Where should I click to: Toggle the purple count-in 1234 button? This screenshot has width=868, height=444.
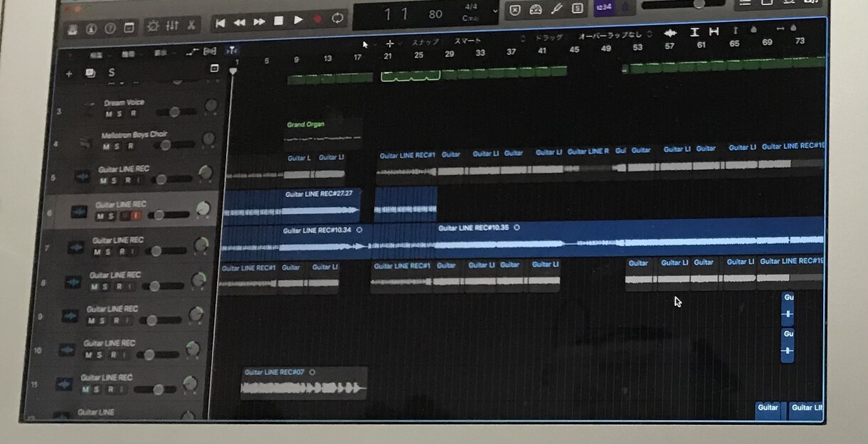pos(603,7)
